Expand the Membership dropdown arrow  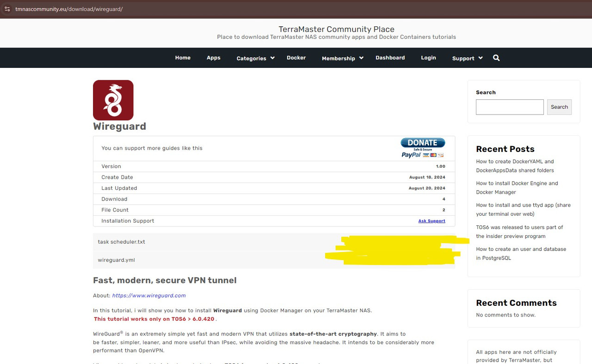pyautogui.click(x=361, y=58)
